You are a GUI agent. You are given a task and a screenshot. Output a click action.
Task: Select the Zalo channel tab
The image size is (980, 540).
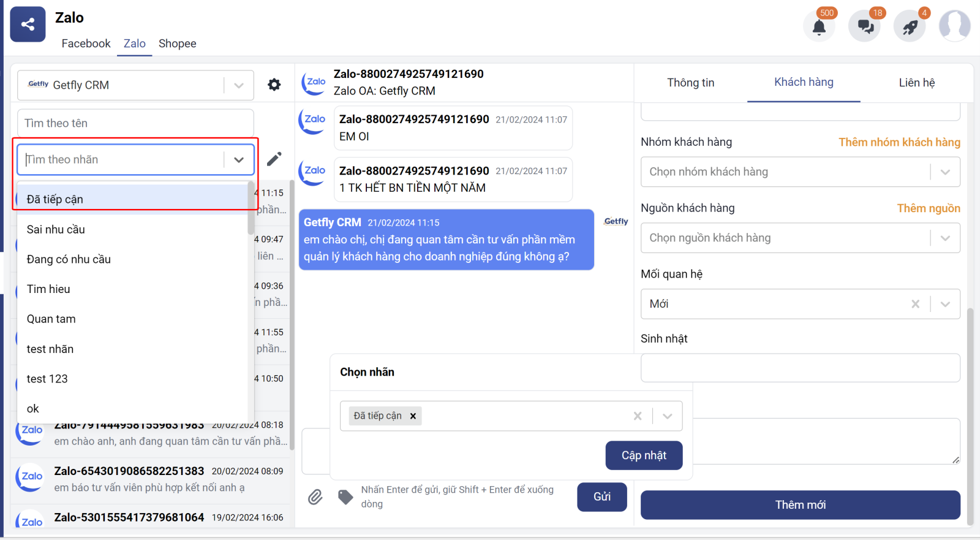click(135, 44)
